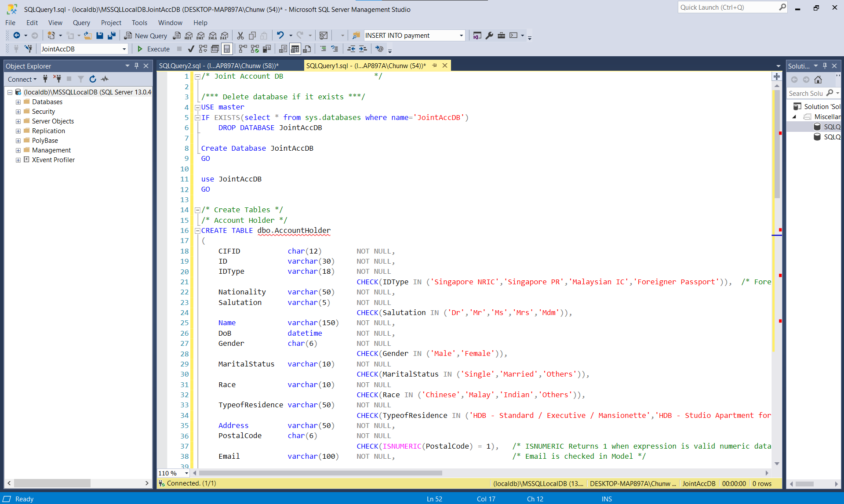Image resolution: width=844 pixels, height=504 pixels.
Task: Click the horizontal scrollbar in editor
Action: 321,473
